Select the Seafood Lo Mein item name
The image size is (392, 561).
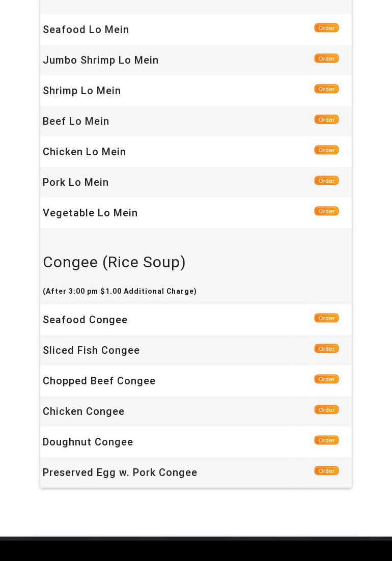click(86, 30)
